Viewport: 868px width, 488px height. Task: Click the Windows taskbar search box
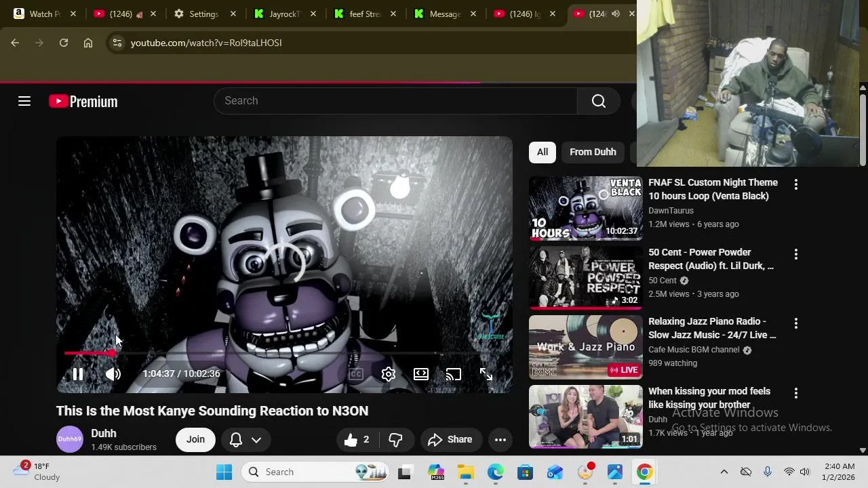coord(315,472)
